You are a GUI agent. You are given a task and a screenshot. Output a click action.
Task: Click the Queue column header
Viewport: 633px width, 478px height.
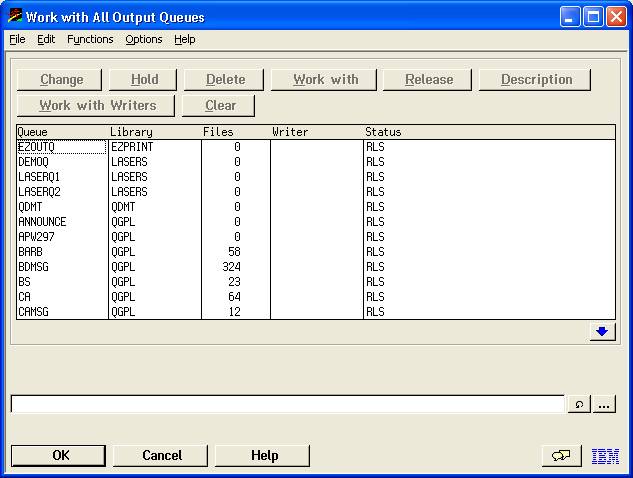click(x=32, y=132)
